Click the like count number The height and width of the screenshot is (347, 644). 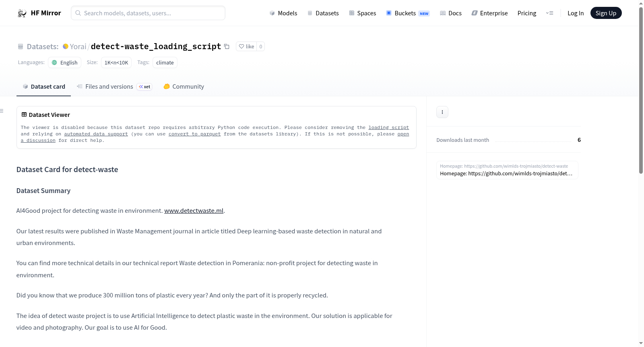[x=261, y=46]
